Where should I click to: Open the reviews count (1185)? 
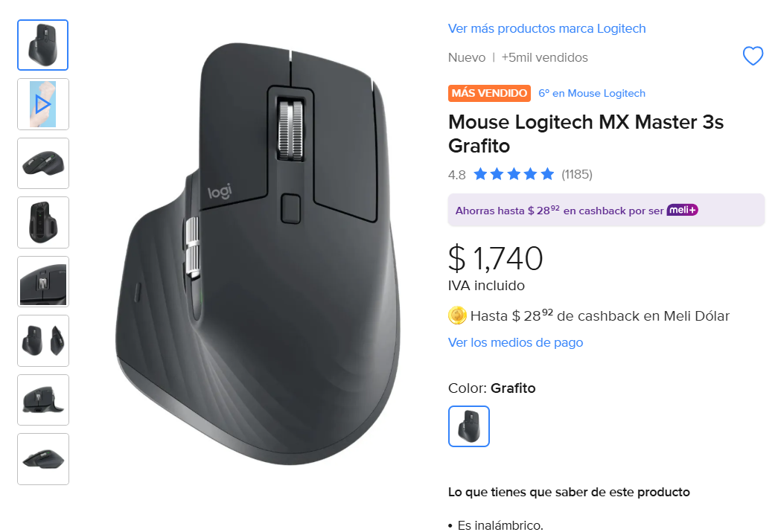577,175
